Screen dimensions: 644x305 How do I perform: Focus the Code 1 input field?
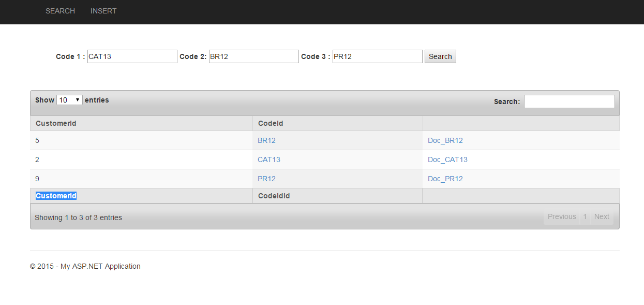132,56
